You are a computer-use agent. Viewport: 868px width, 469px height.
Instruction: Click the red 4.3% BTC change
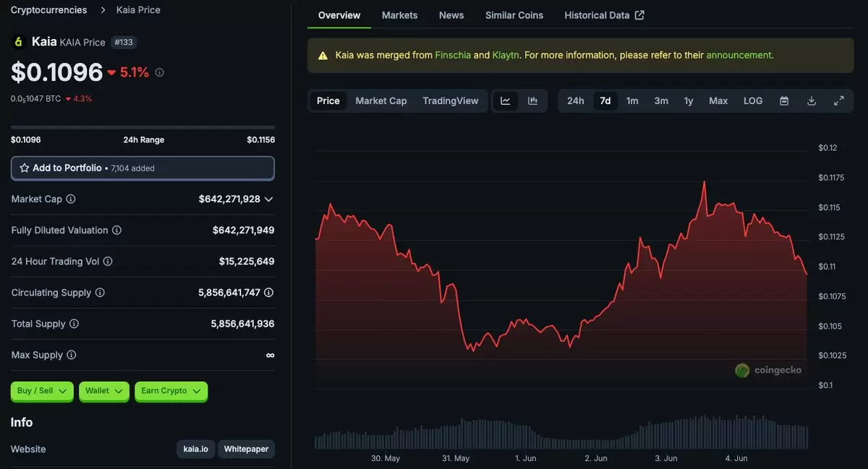[x=79, y=98]
